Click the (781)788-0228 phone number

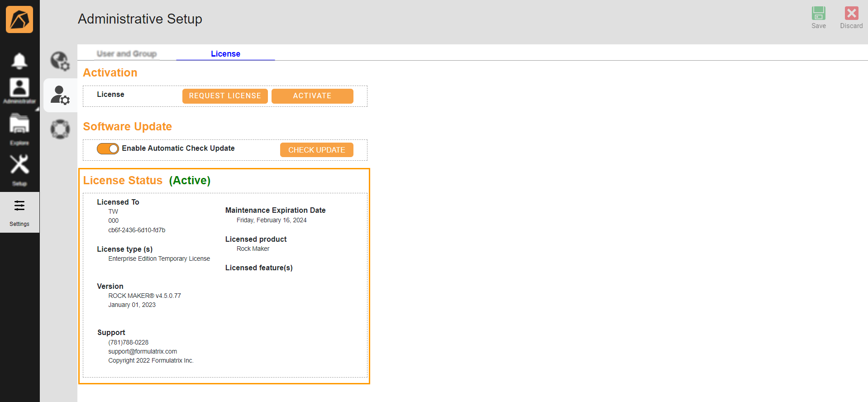129,342
